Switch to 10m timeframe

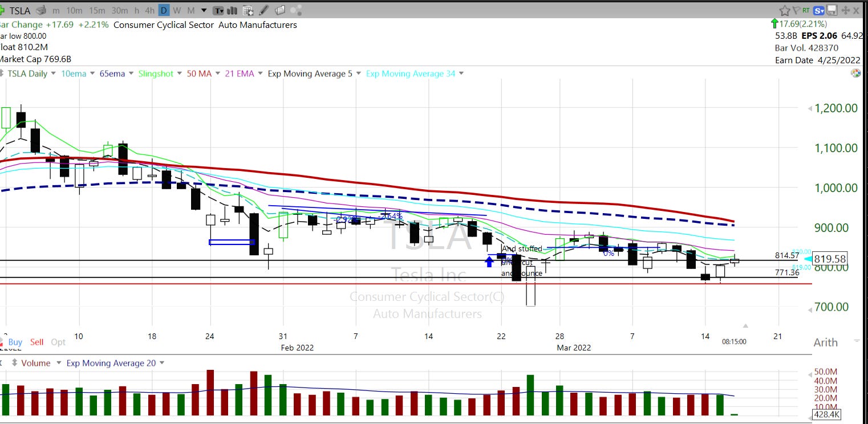74,10
